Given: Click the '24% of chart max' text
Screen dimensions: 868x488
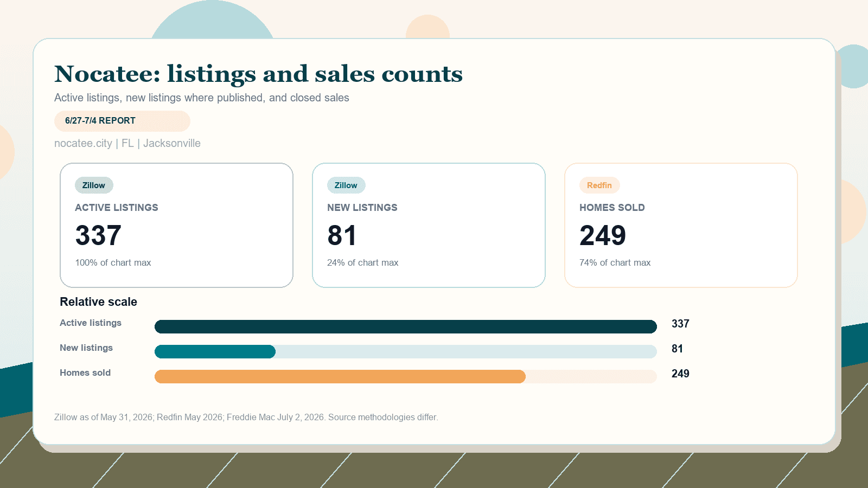Looking at the screenshot, I should 363,262.
